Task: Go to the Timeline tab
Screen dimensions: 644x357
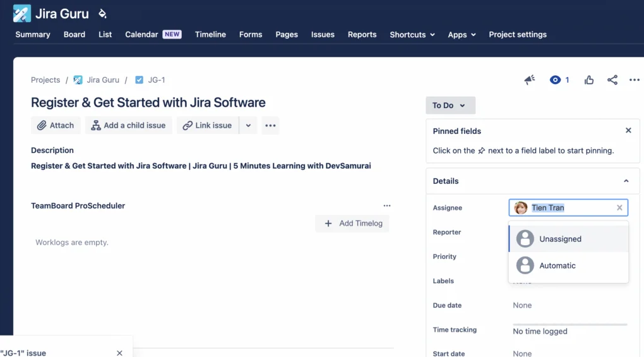Action: 210,35
